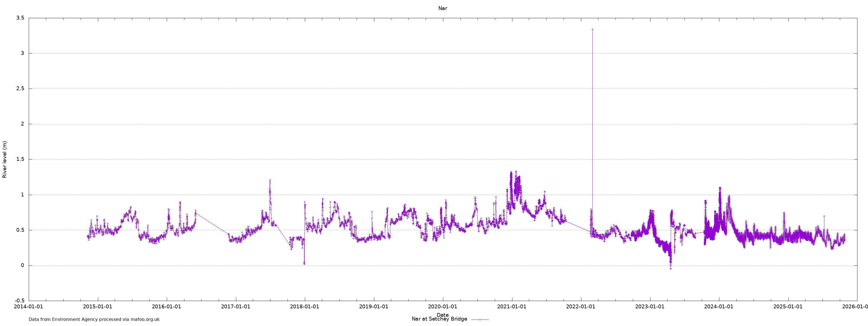This screenshot has height=326, width=868.
Task: Click the 2019-01-01 date tick label
Action: point(374,307)
